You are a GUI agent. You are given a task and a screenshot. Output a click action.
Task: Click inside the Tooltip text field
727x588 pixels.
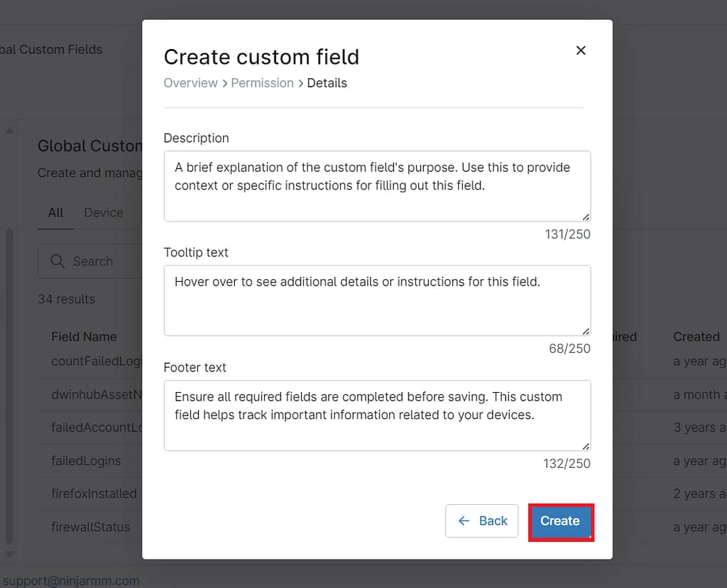click(x=377, y=298)
